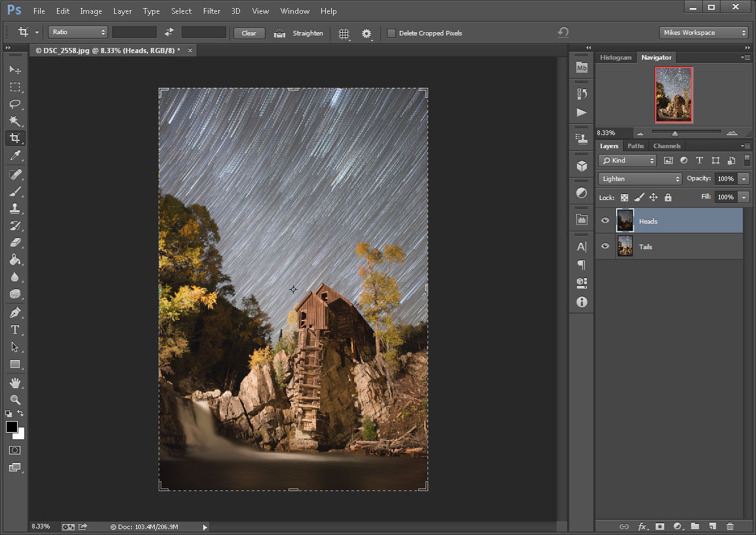
Task: Select the Eraser tool
Action: 15,243
